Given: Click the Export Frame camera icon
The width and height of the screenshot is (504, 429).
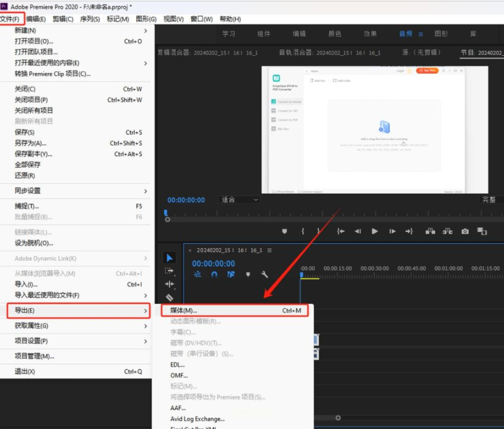Looking at the screenshot, I should [465, 231].
